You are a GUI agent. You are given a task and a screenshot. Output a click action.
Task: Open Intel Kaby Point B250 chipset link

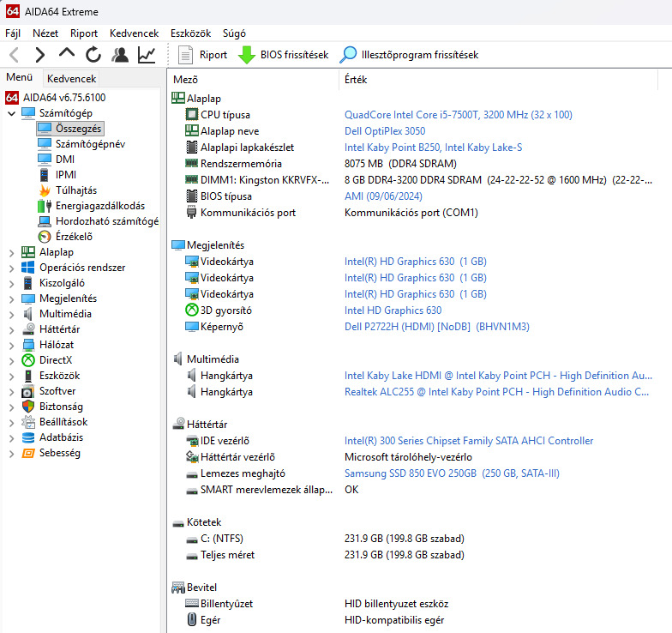coord(434,148)
